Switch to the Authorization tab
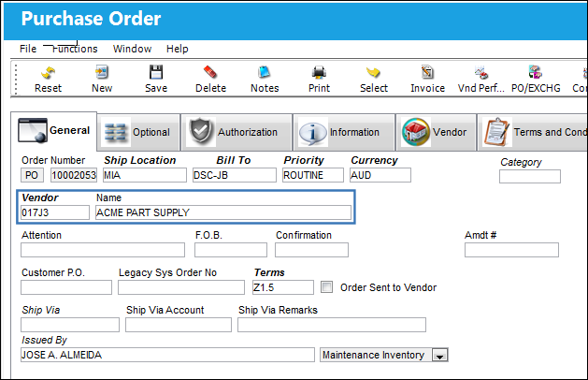Viewport: 588px width, 380px height. point(237,132)
